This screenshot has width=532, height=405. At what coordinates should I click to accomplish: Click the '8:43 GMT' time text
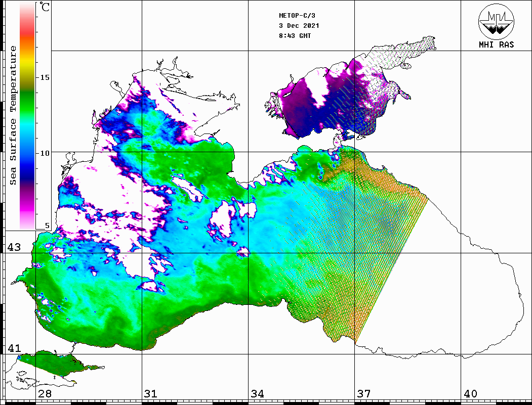(295, 36)
